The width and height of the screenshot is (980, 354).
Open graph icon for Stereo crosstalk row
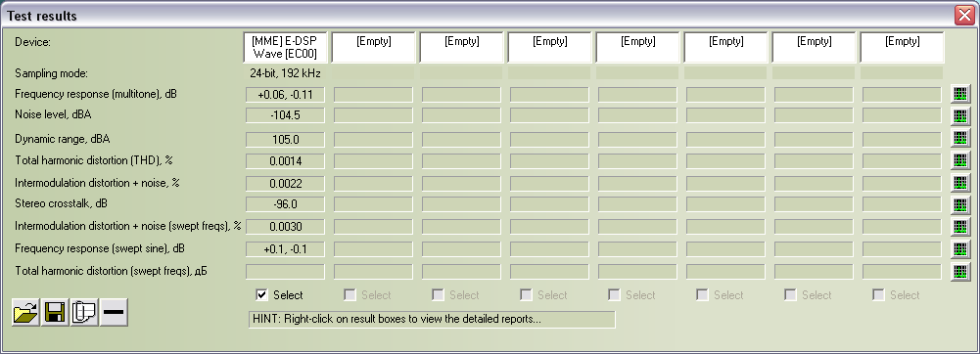pyautogui.click(x=960, y=204)
